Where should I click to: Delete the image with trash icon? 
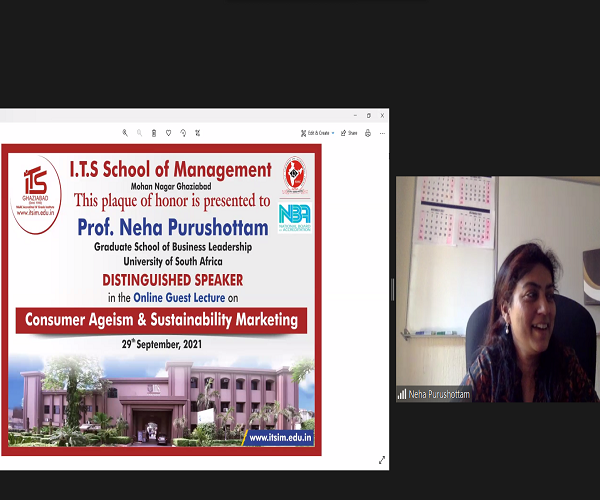click(x=154, y=133)
